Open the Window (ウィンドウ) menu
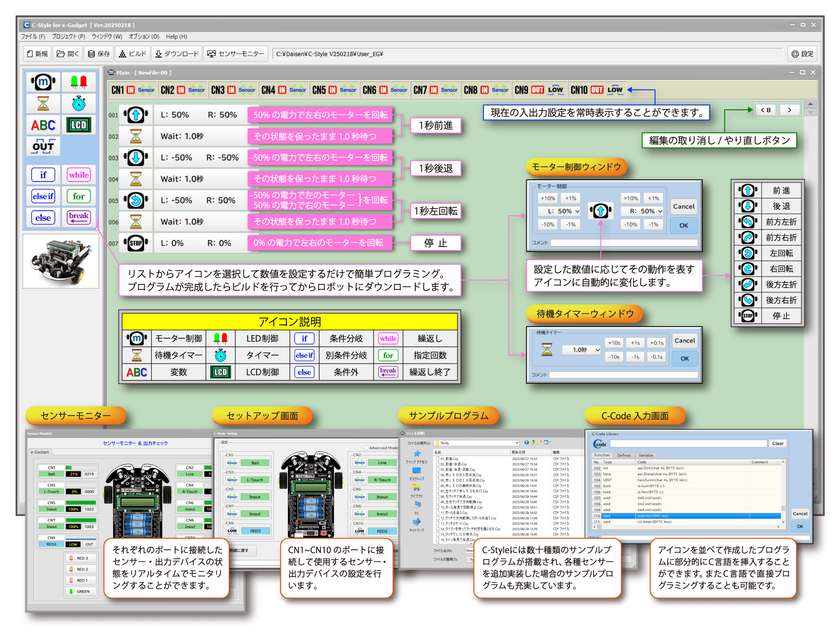 [107, 36]
